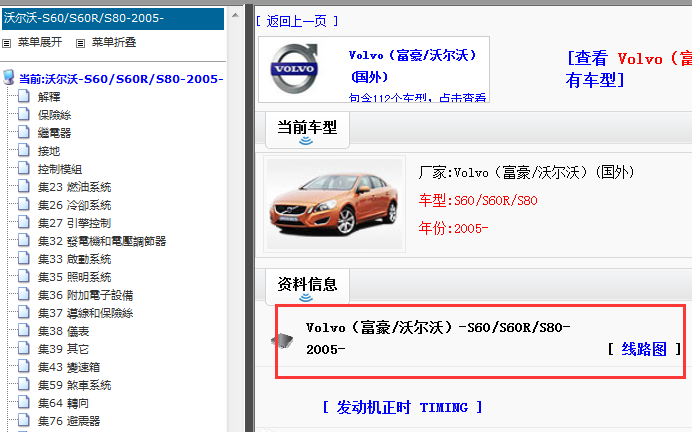This screenshot has height=432, width=692.
Task: Open the 接地 tree item
Action: 49,151
